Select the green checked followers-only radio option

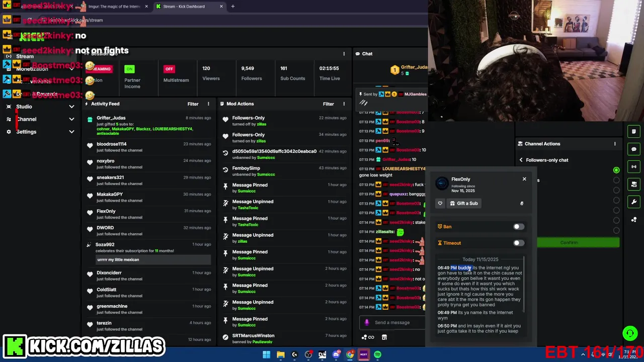[616, 170]
